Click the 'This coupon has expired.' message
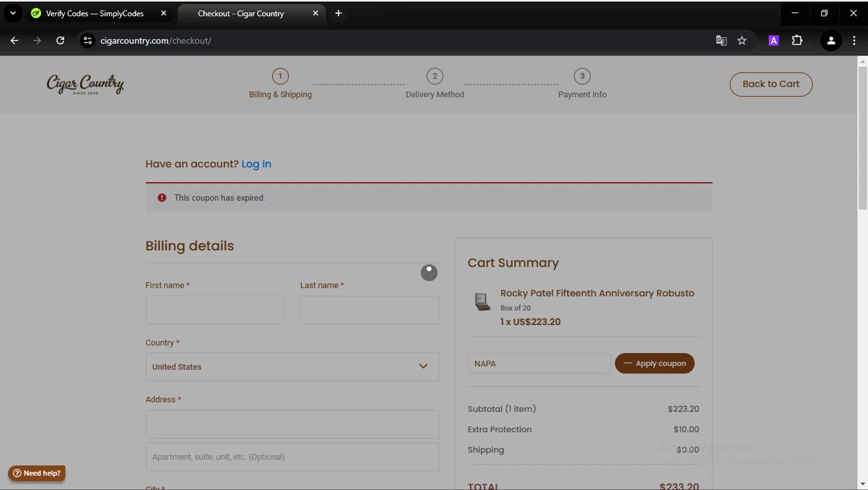Screen dimensions: 868x490 [219, 198]
